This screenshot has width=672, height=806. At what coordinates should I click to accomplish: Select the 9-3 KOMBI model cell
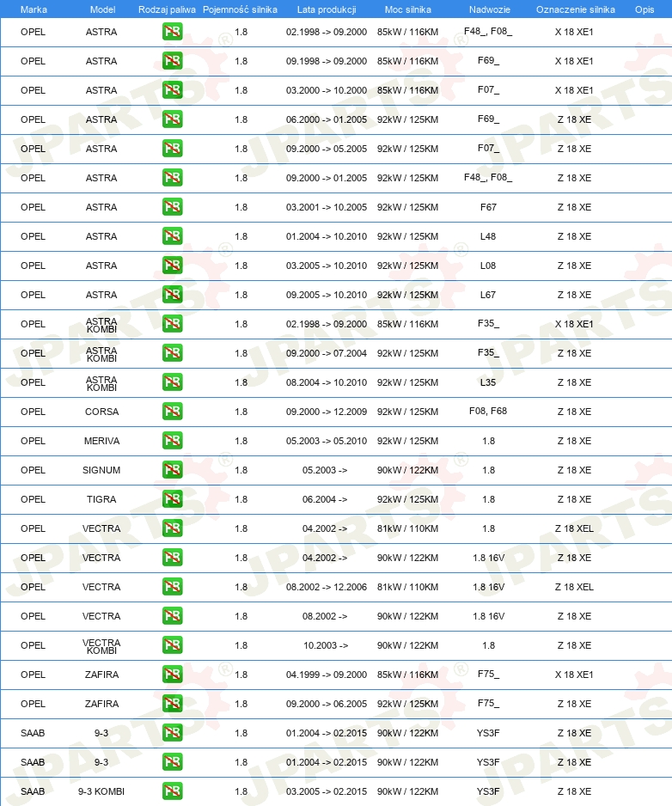tap(101, 791)
